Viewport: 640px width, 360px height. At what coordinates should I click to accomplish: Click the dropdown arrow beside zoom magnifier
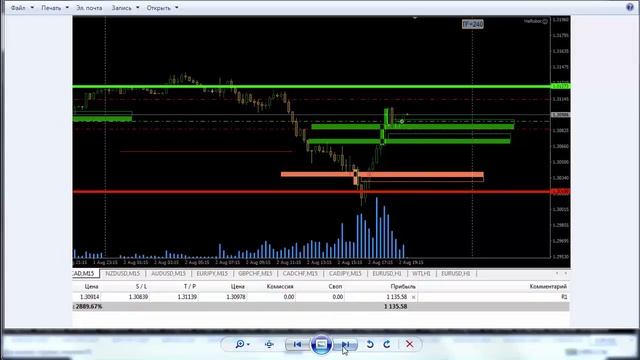(249, 344)
